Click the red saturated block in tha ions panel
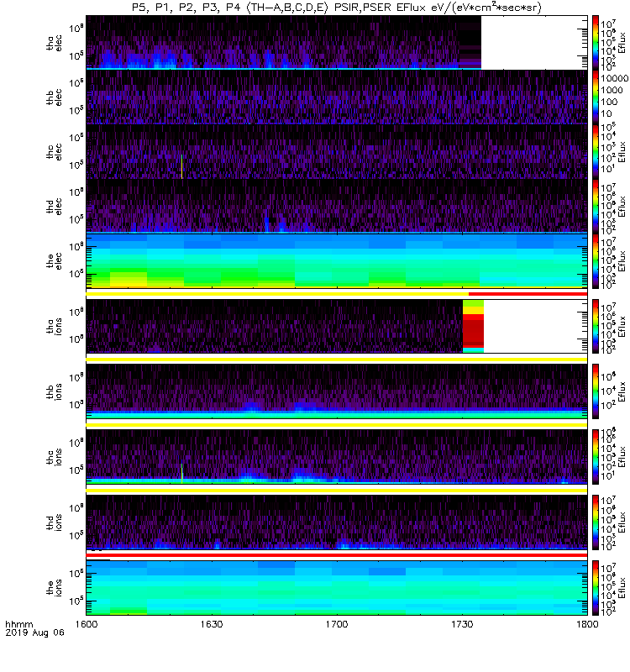630x672 pixels. pos(473,330)
